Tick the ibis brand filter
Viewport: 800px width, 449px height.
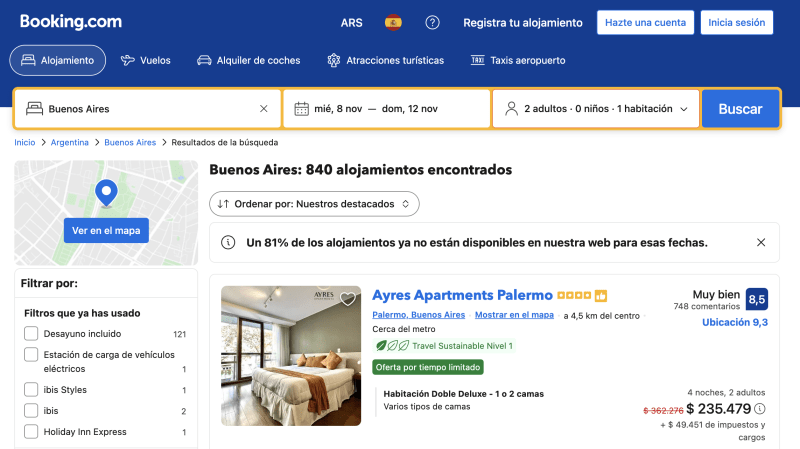[x=31, y=411]
